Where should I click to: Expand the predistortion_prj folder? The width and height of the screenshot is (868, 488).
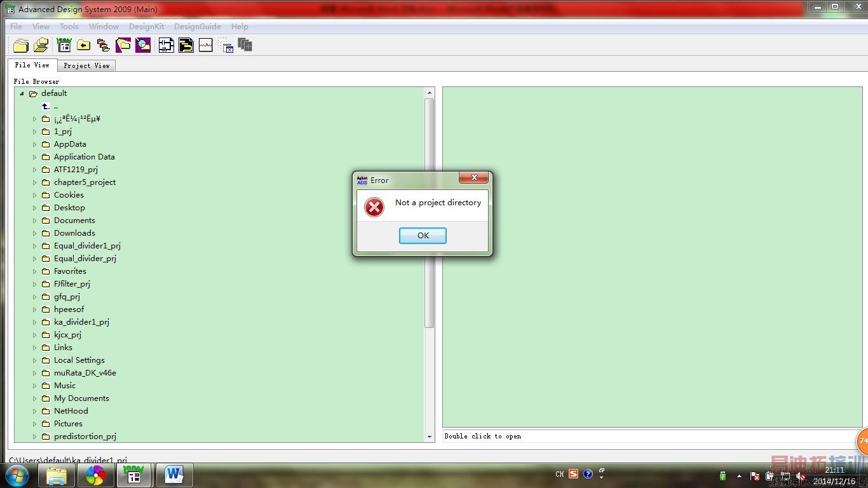coord(35,437)
